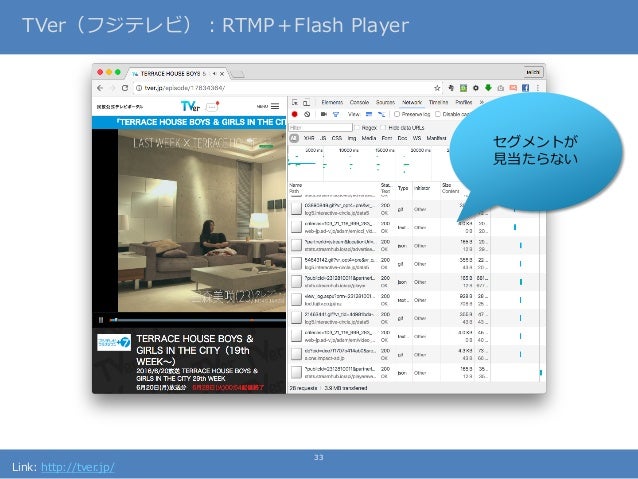
Task: Click the browser back arrow
Action: point(100,88)
